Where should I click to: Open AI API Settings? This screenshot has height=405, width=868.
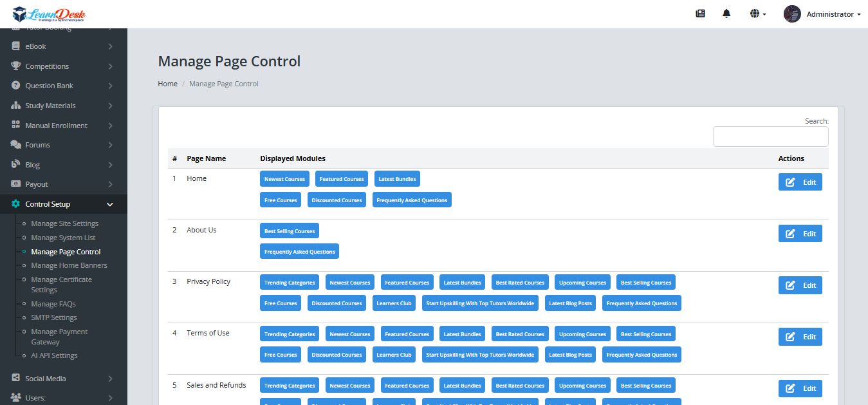click(54, 355)
